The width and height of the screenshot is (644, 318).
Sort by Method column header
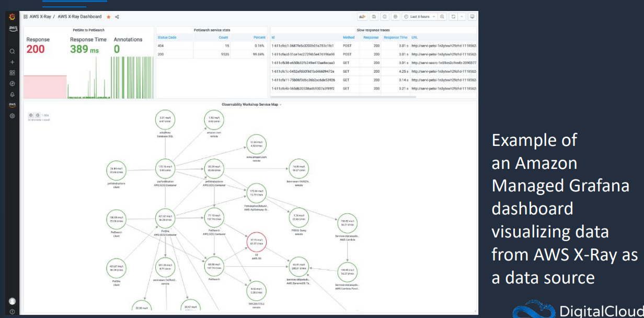pos(349,38)
